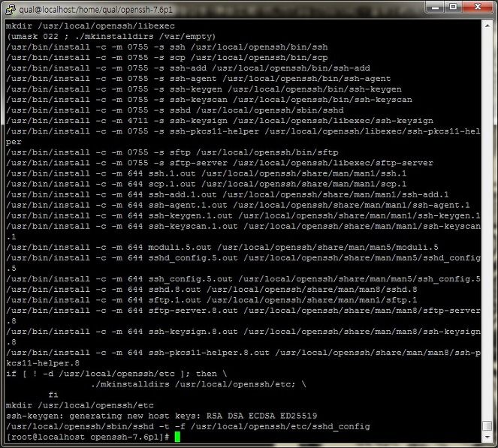This screenshot has height=448, width=498.
Task: Click the green cursor at the root prompt
Action: click(177, 437)
